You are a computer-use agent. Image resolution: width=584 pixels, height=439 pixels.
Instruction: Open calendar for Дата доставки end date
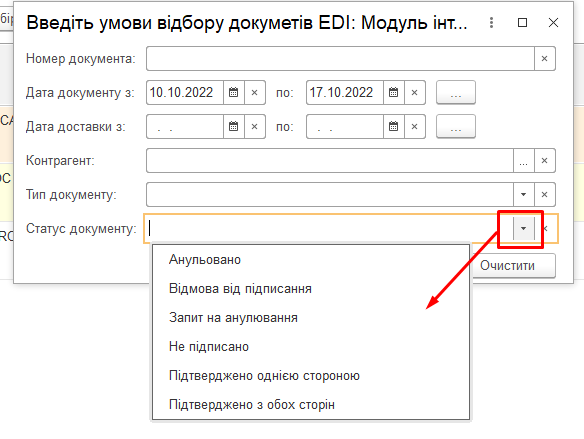coord(393,127)
